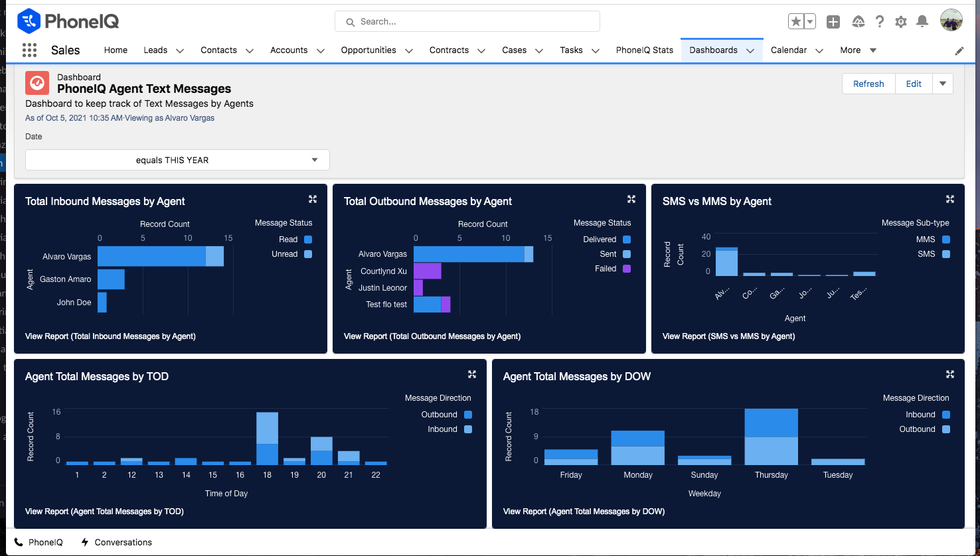The height and width of the screenshot is (556, 980).
Task: Open the Date filter 'equals THIS YEAR' dropdown
Action: [177, 160]
